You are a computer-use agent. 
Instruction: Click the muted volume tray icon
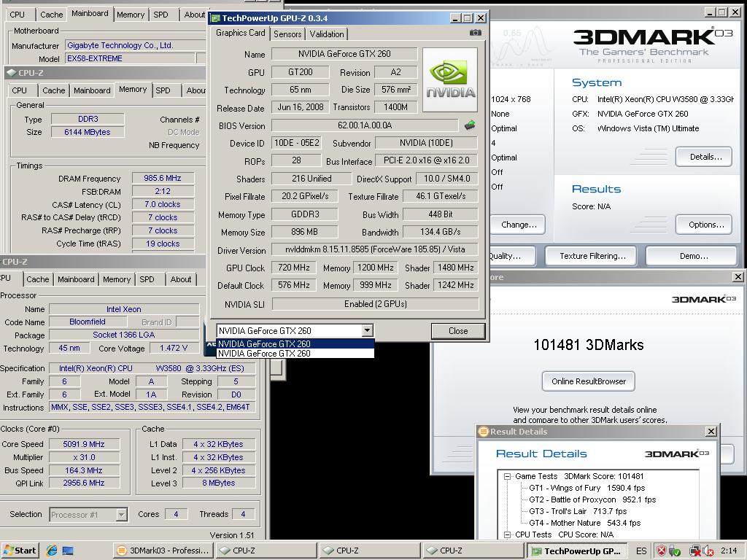tap(708, 551)
